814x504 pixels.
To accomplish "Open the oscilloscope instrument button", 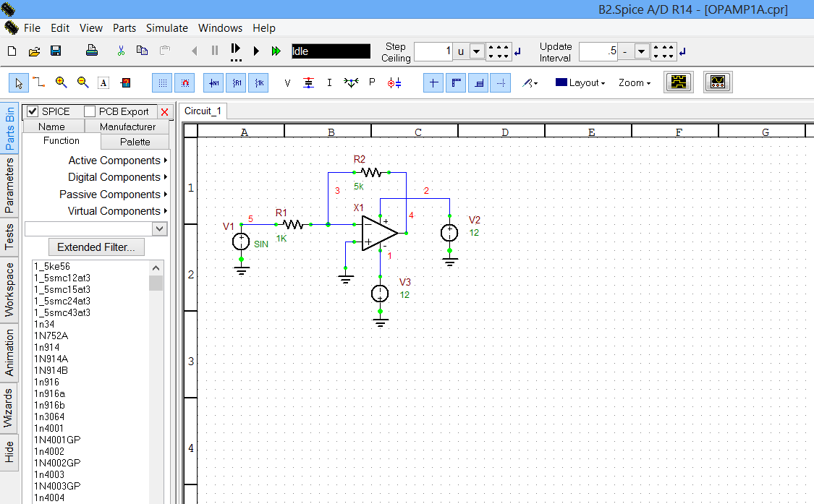I will click(x=718, y=82).
